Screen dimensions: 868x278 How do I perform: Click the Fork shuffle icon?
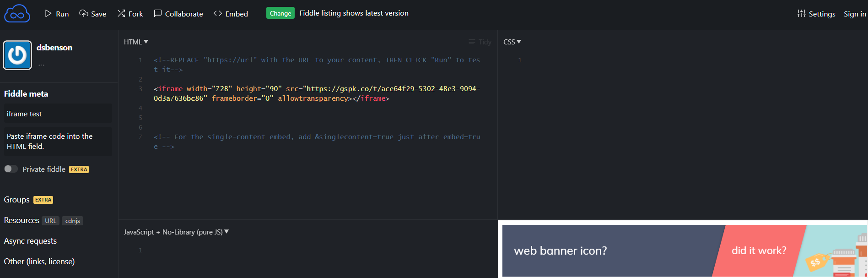tap(121, 14)
